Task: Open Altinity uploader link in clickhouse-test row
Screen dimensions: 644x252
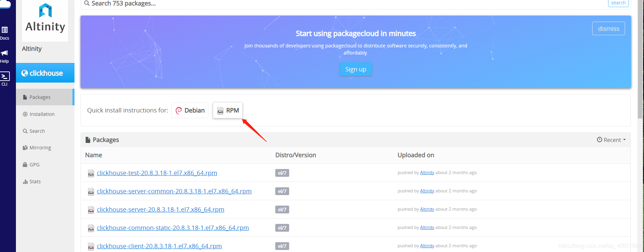Action: [427, 173]
